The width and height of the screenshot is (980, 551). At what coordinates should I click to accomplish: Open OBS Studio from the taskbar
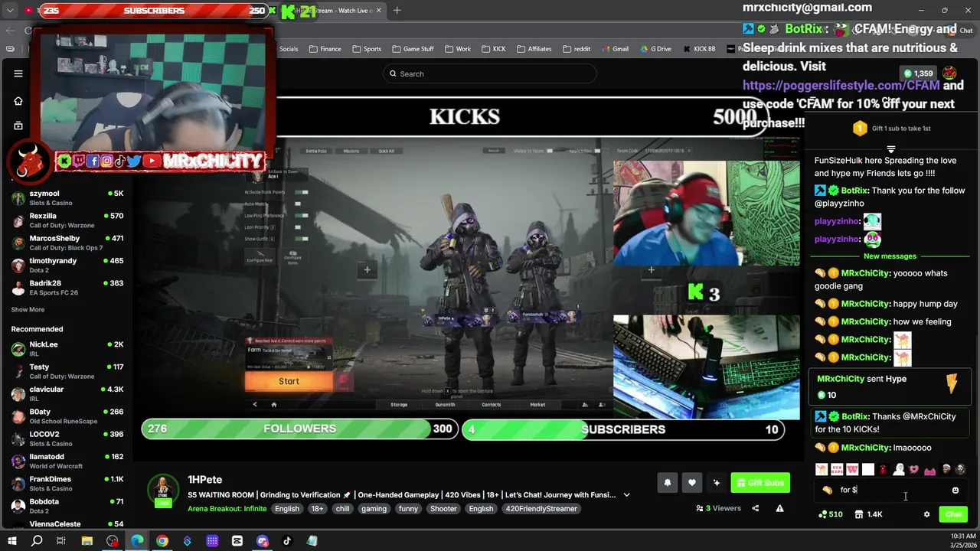(113, 541)
